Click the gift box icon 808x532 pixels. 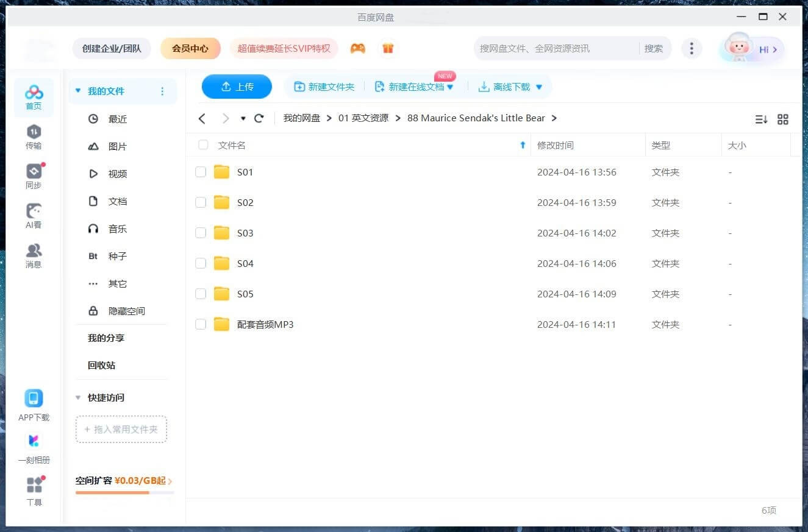point(388,48)
